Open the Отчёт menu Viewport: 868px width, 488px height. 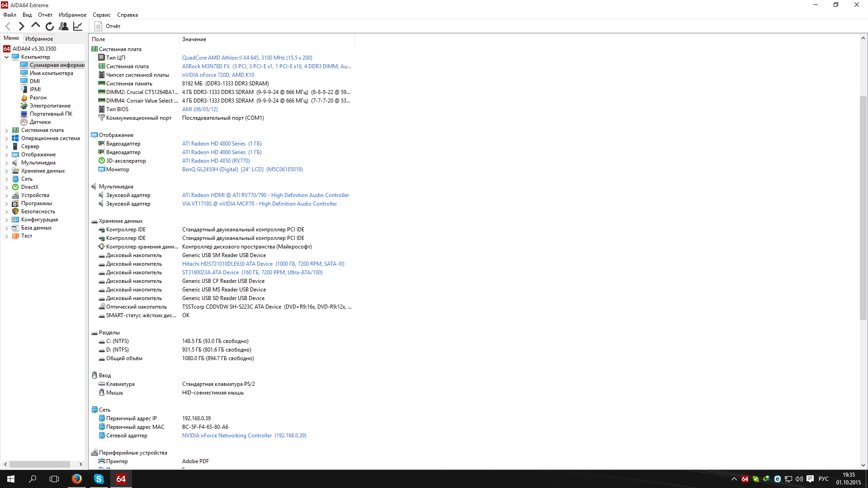[x=45, y=15]
